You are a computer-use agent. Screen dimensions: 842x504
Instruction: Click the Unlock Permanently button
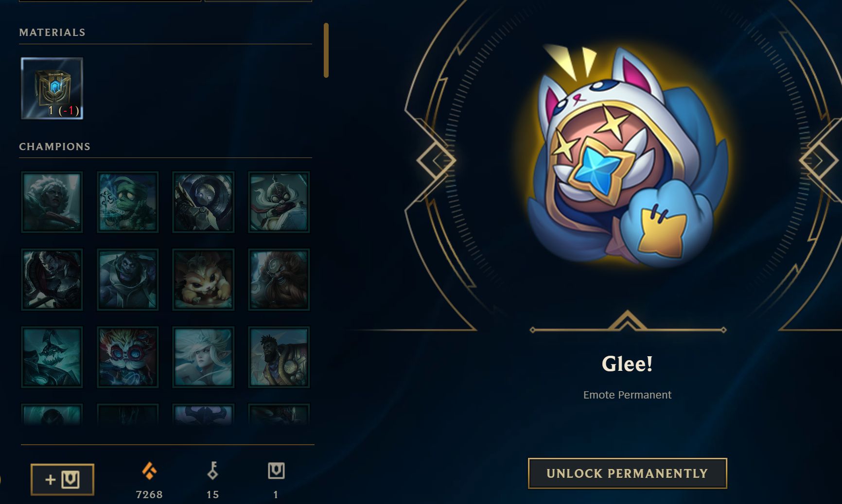(627, 473)
